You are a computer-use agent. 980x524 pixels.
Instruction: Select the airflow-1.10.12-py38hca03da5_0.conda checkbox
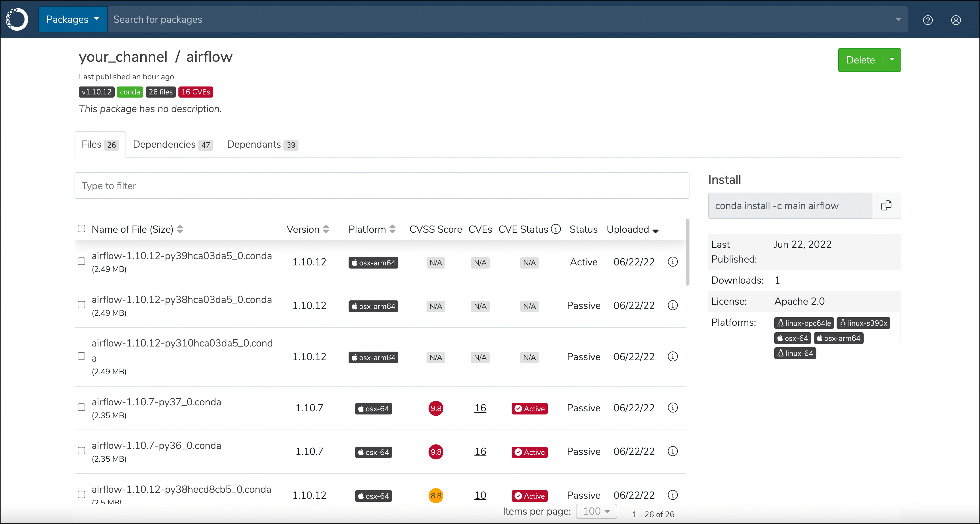tap(81, 305)
